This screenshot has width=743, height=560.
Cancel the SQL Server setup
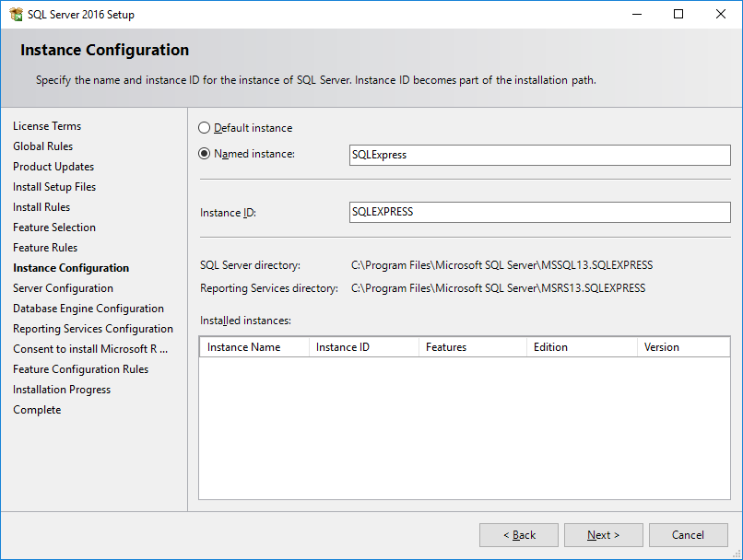pyautogui.click(x=688, y=535)
